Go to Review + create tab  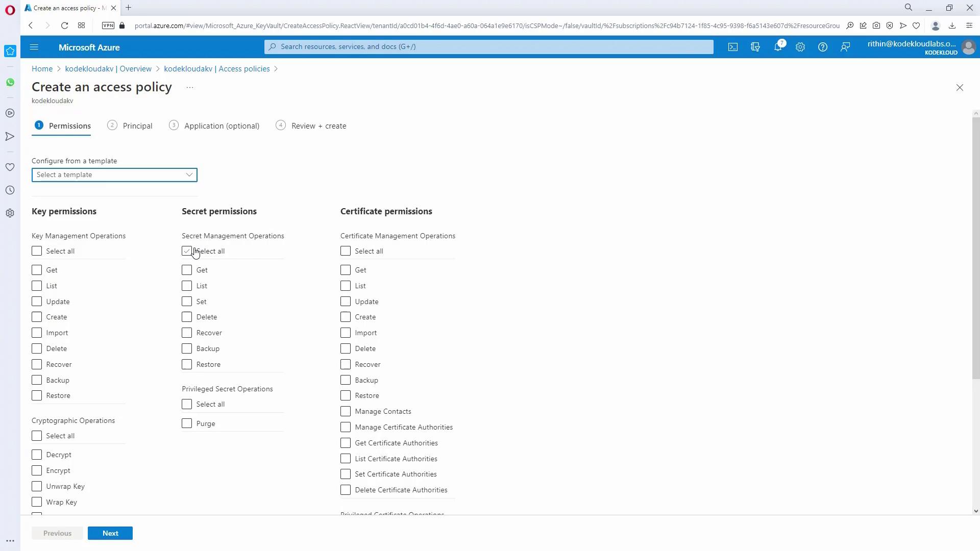(x=318, y=126)
